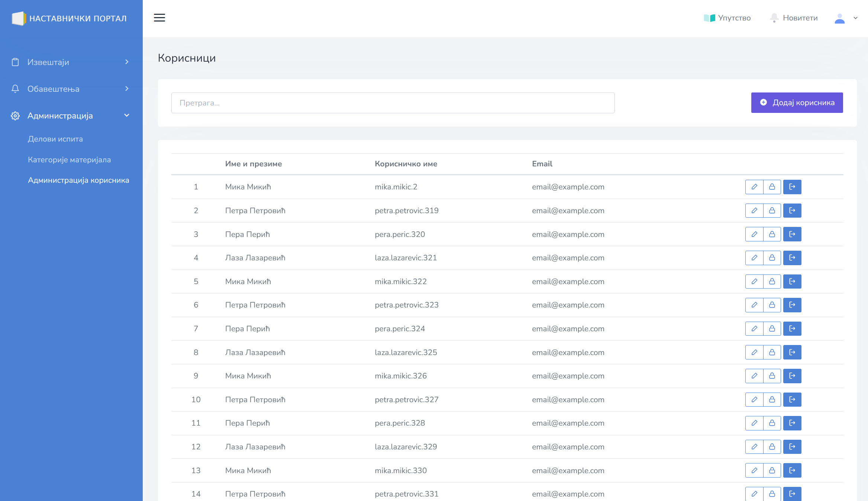Image resolution: width=868 pixels, height=501 pixels.
Task: Click the pencil edit icon for laza.lazarevic.321
Action: [x=754, y=258]
